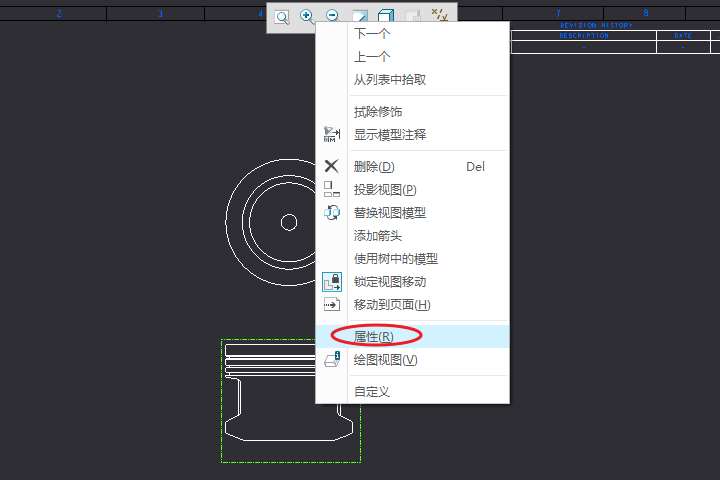720x480 pixels.
Task: Select 投影视图(P) menu entry
Action: [412, 190]
